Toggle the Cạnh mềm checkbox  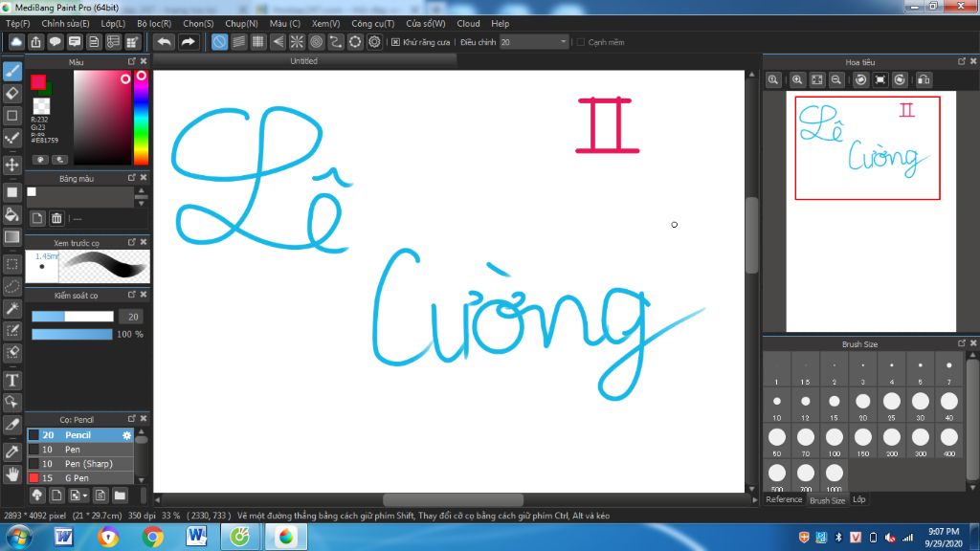coord(581,42)
